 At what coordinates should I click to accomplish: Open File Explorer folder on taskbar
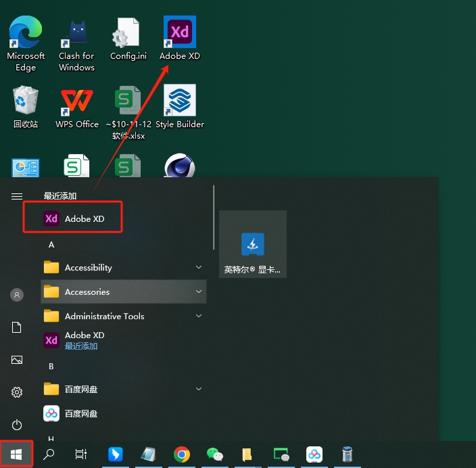[247, 454]
